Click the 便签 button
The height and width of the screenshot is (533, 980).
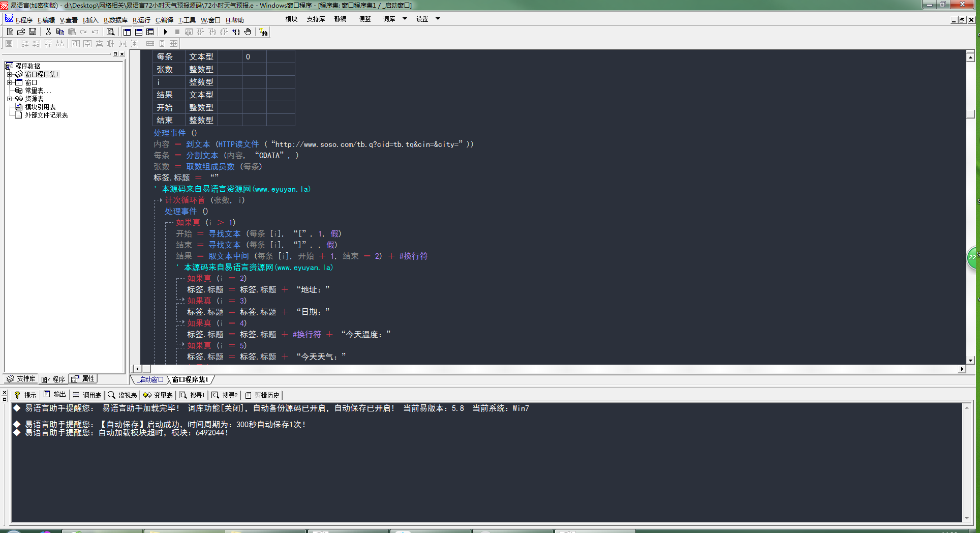[365, 19]
